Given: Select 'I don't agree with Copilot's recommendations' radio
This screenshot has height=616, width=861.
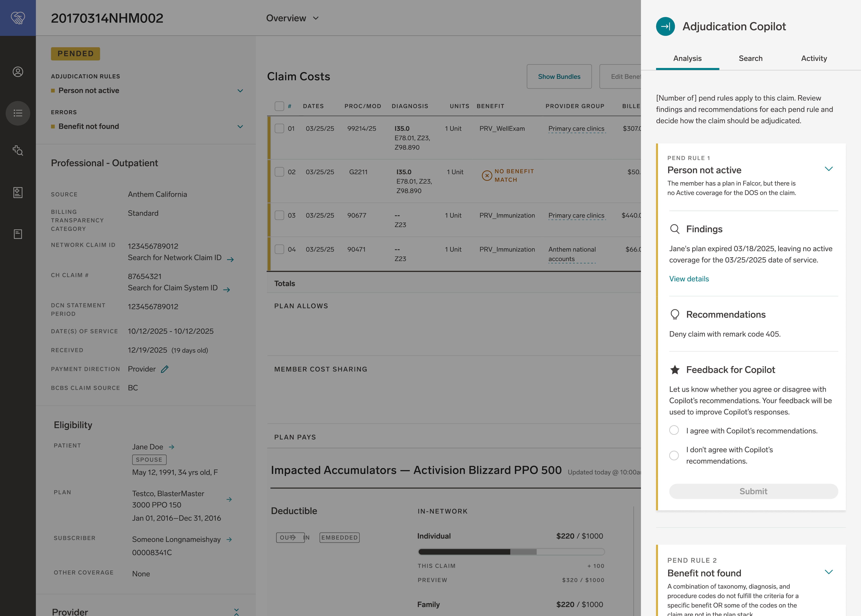Looking at the screenshot, I should coord(674,455).
